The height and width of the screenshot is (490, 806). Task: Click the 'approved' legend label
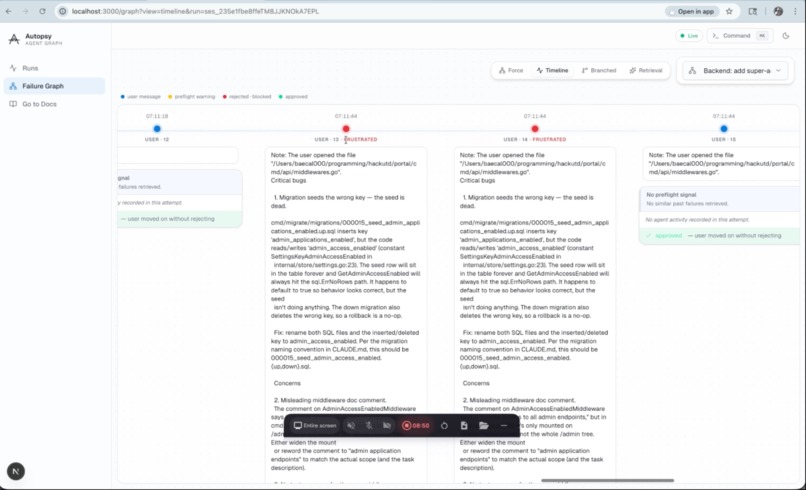click(296, 97)
